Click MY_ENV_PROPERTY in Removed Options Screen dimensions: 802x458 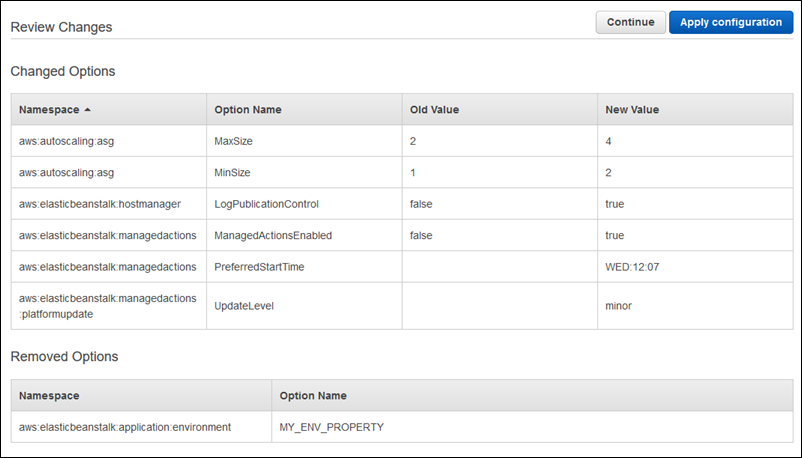(332, 427)
